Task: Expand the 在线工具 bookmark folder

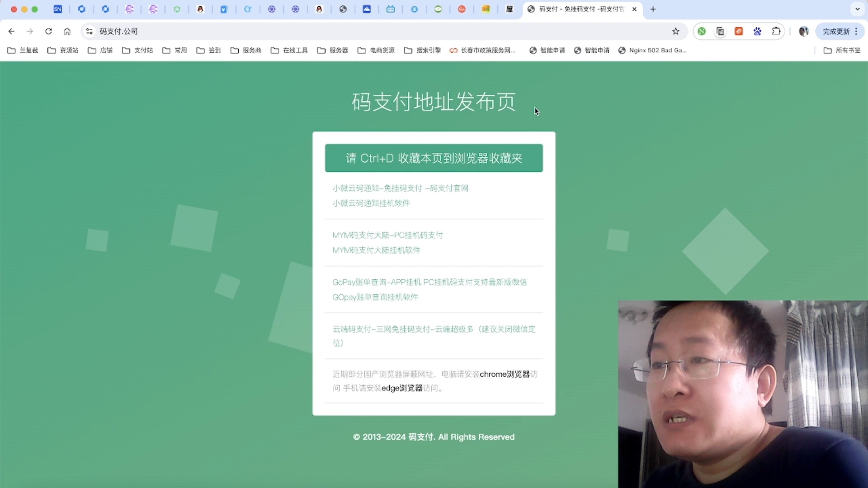Action: click(289, 50)
